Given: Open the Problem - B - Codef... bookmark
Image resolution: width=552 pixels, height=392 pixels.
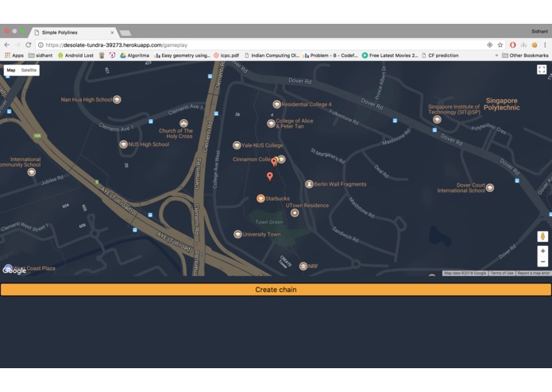Looking at the screenshot, I should [x=330, y=56].
